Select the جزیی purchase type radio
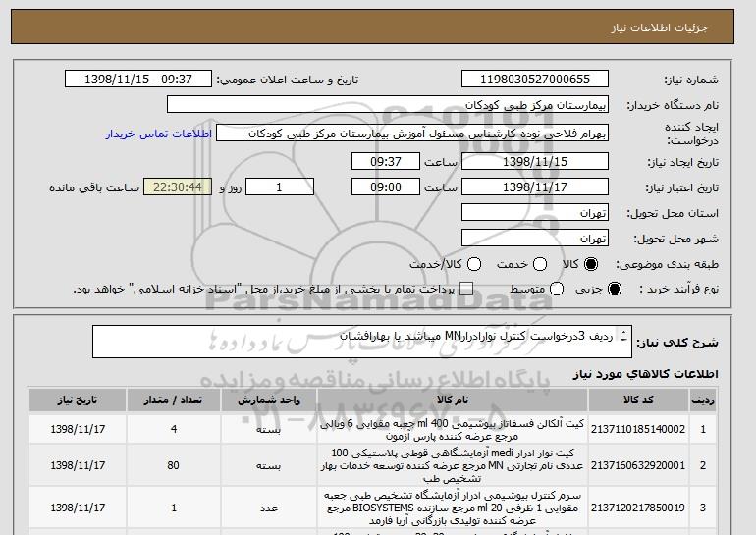Viewport: 756px width, 535px height. pos(615,289)
